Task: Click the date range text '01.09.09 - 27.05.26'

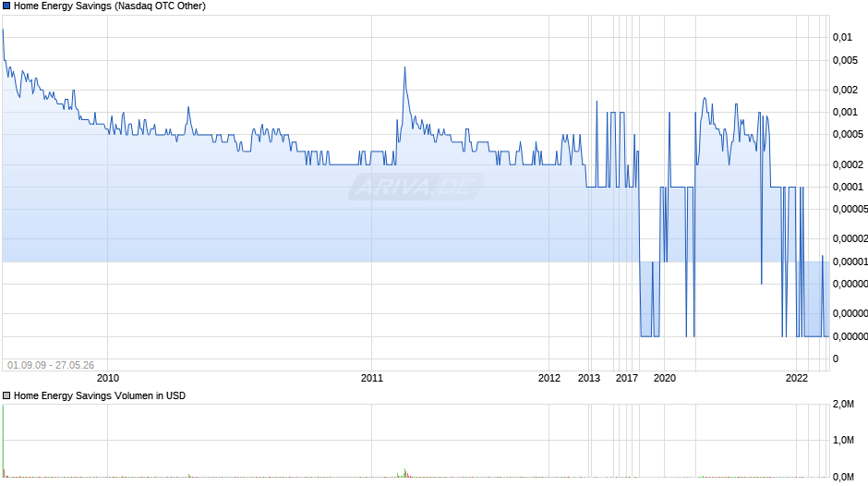Action: [51, 365]
